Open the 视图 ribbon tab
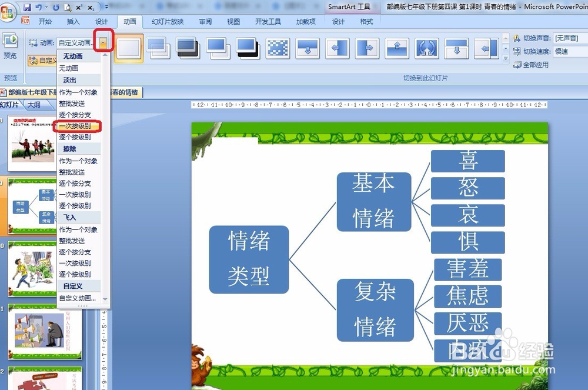 pyautogui.click(x=233, y=22)
